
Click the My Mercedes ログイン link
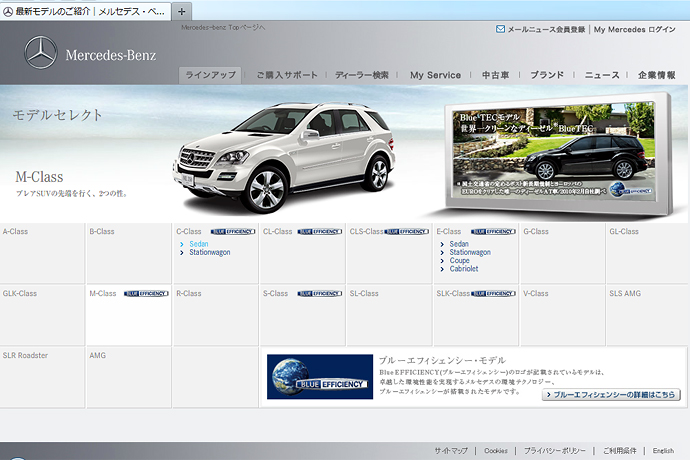point(635,29)
